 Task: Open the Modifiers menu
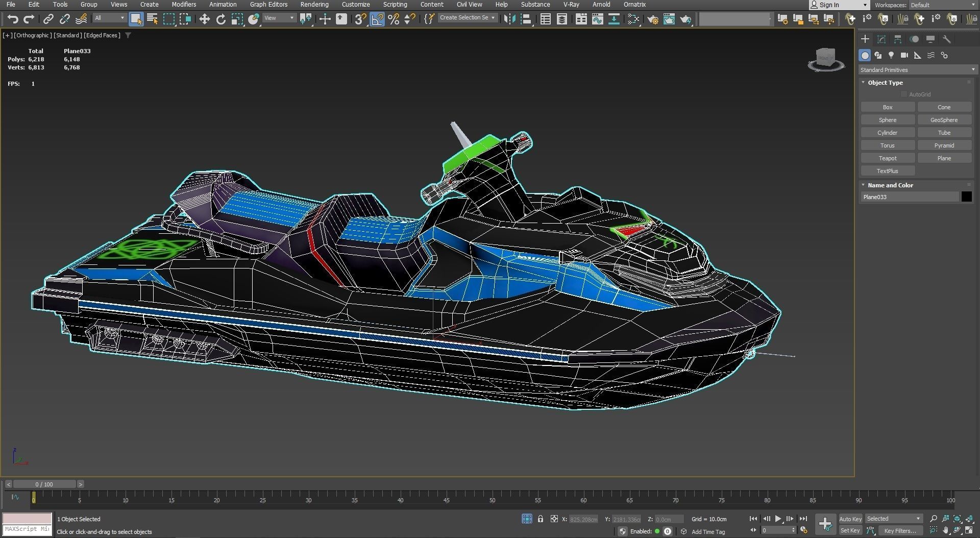[x=184, y=4]
